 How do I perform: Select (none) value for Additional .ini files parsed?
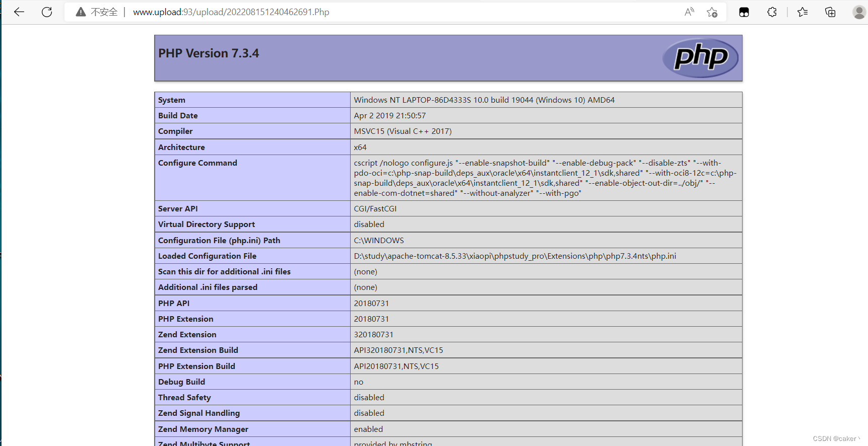(366, 287)
